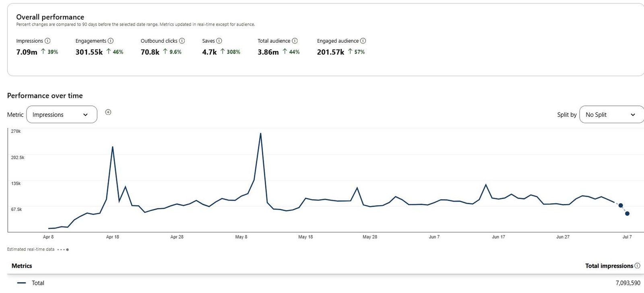
Task: Click the 201.57k Engaged audience value
Action: click(330, 52)
